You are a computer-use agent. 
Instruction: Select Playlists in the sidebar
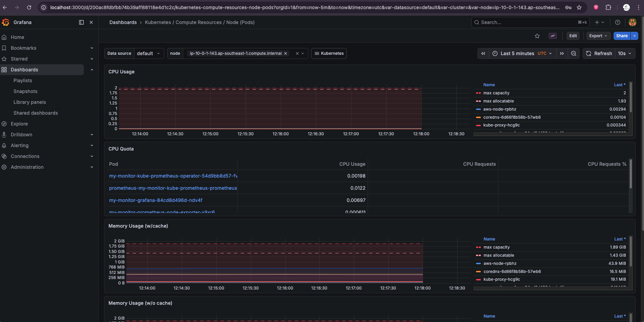click(x=23, y=80)
